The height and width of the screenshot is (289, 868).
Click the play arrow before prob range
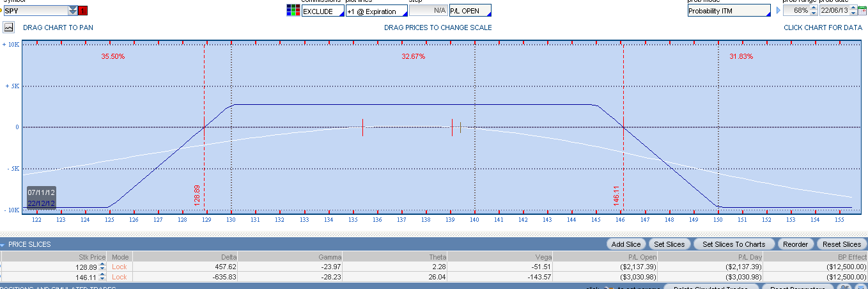778,11
